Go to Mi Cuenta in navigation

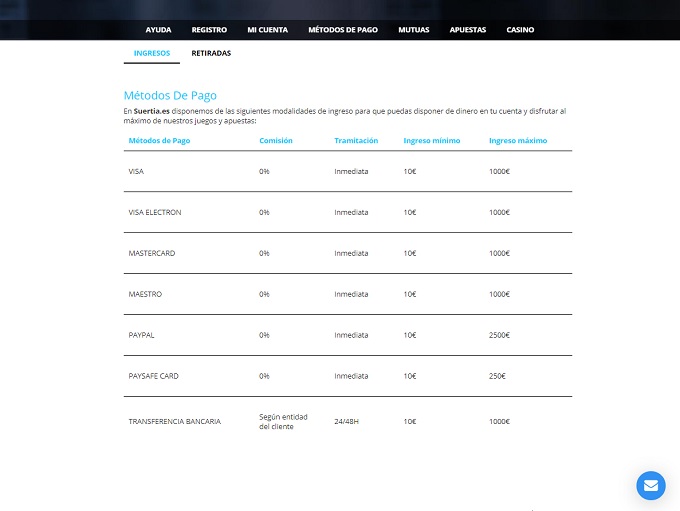point(267,30)
